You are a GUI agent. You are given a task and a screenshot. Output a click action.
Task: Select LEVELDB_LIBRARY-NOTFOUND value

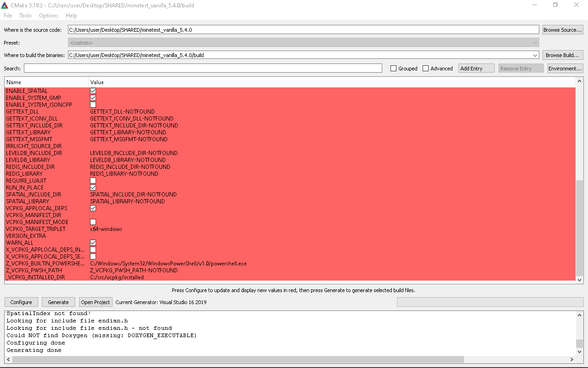pyautogui.click(x=128, y=160)
